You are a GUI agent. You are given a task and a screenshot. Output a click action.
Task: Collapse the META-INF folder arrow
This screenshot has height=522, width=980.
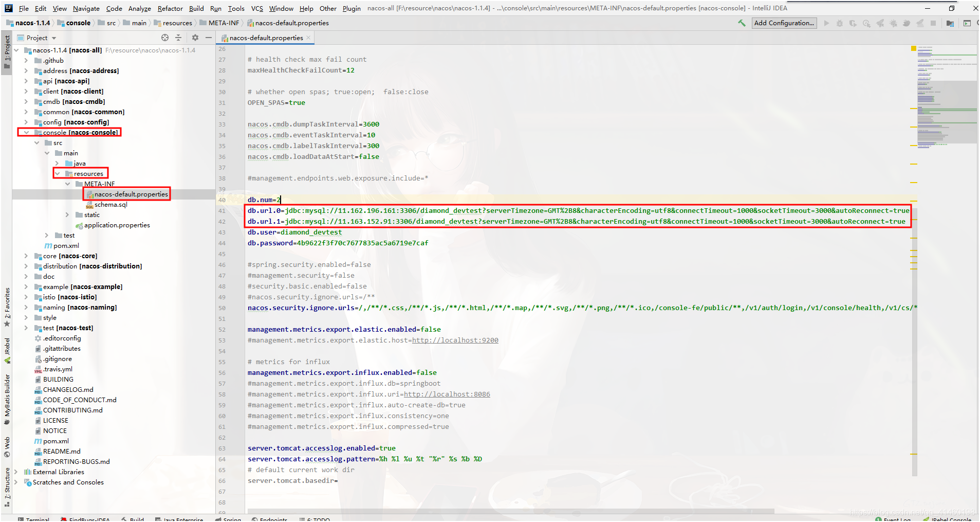67,184
